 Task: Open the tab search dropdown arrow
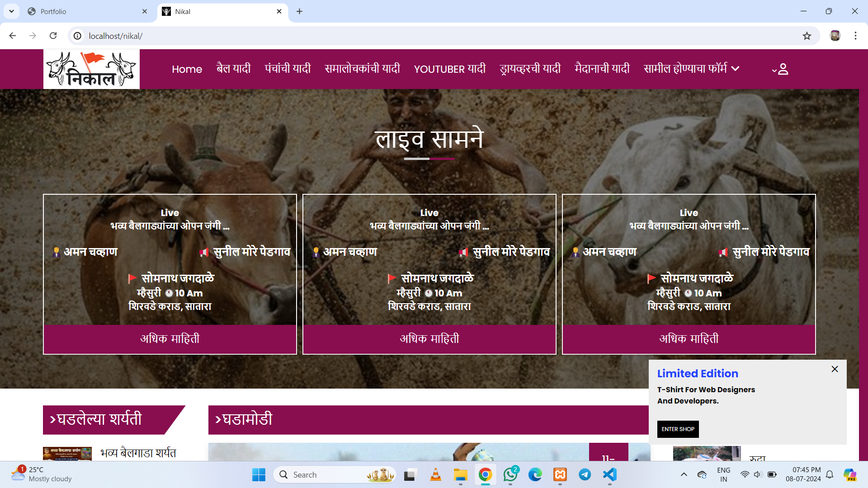[x=11, y=11]
